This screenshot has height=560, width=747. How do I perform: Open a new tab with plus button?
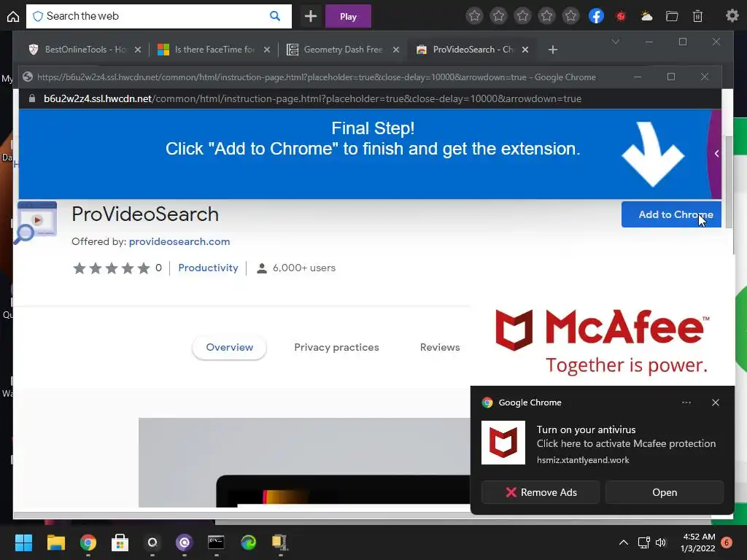click(x=553, y=50)
